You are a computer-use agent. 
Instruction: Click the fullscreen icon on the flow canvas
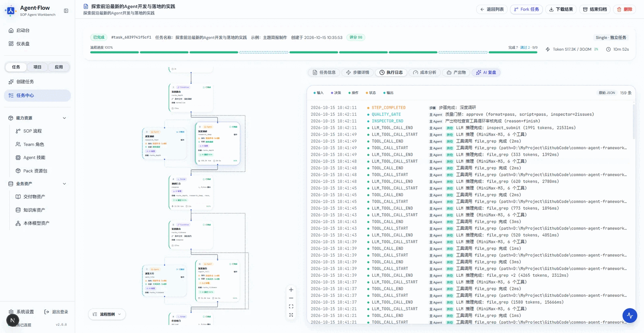pos(291,315)
